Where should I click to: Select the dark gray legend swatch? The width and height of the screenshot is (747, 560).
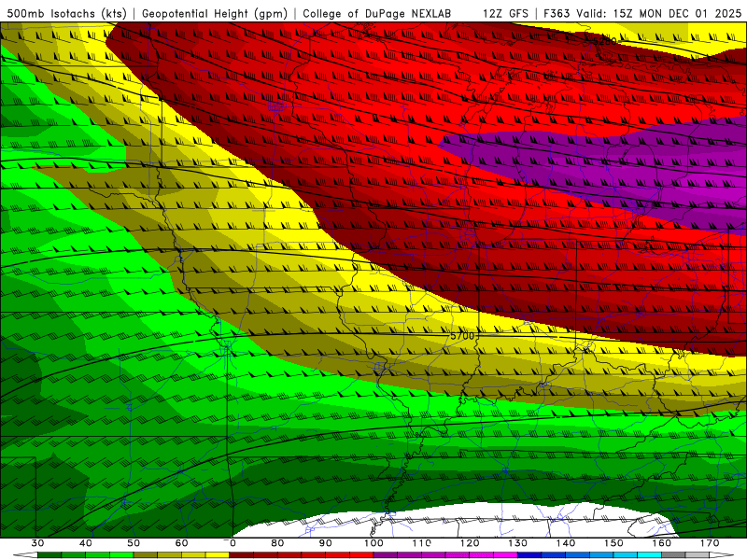click(673, 555)
